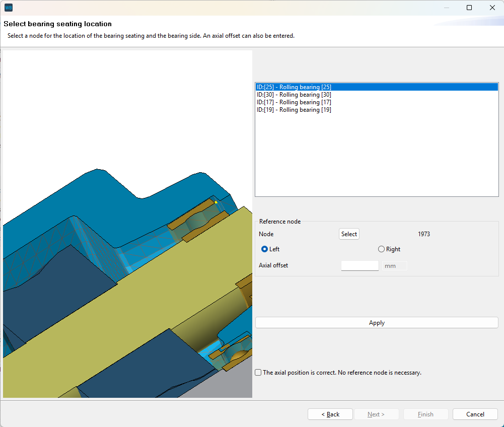Select Rolling bearing [19] from the list
Viewport: 504px width, 427px height.
295,109
